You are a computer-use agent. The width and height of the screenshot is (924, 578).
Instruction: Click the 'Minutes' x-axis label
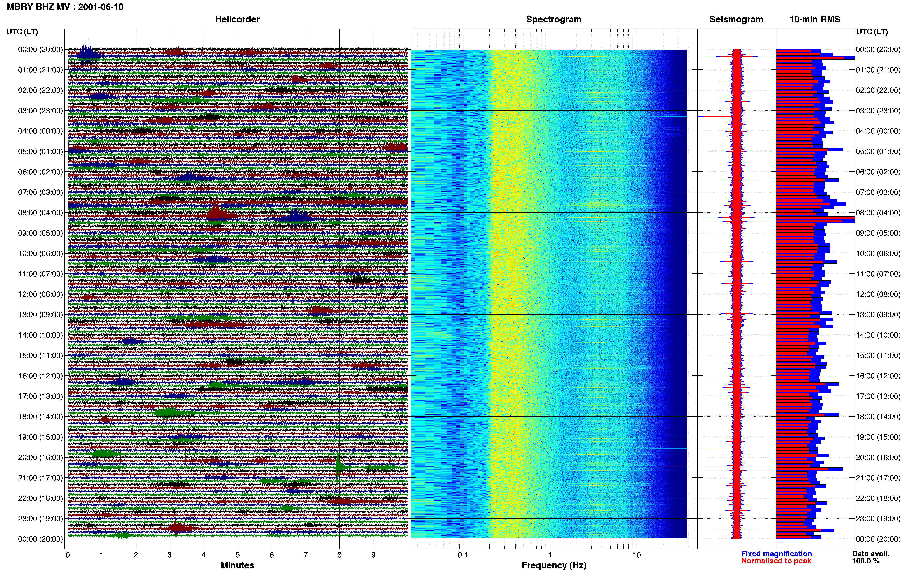(237, 565)
